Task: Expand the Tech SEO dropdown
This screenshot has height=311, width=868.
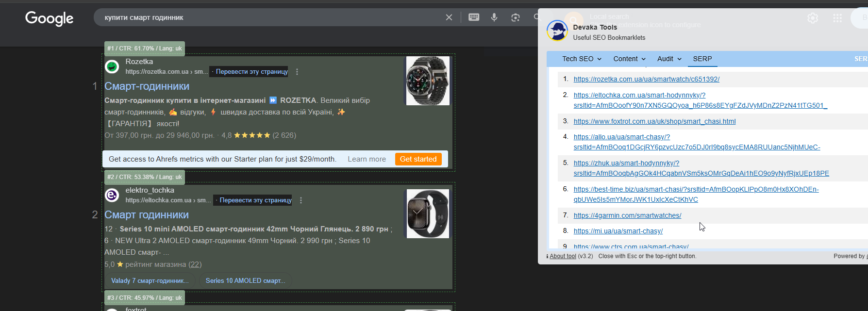Action: point(582,59)
